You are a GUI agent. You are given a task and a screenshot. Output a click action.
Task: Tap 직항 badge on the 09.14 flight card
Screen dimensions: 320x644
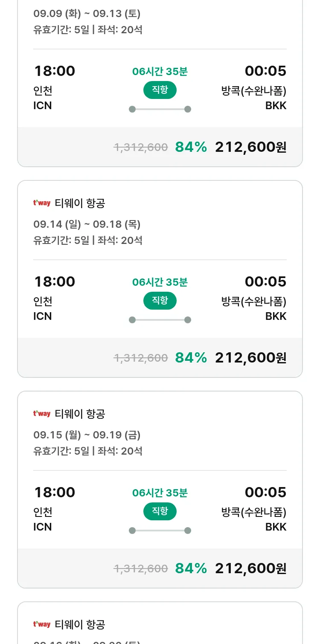[160, 301]
